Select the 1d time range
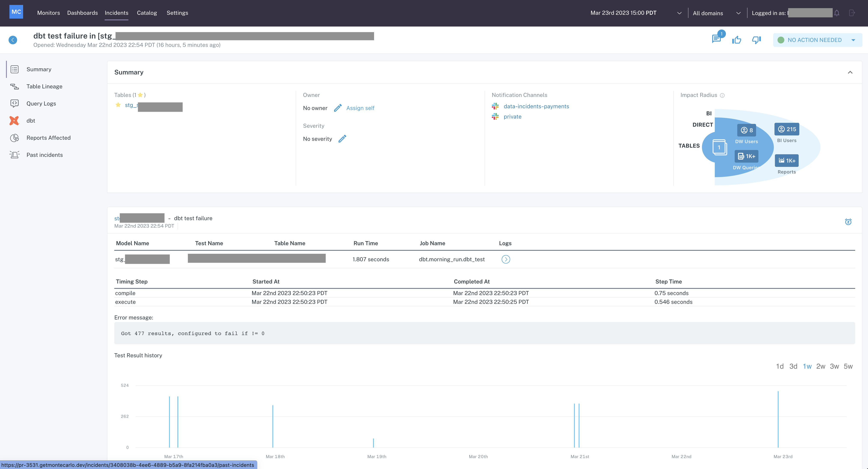868x469 pixels. pos(780,366)
